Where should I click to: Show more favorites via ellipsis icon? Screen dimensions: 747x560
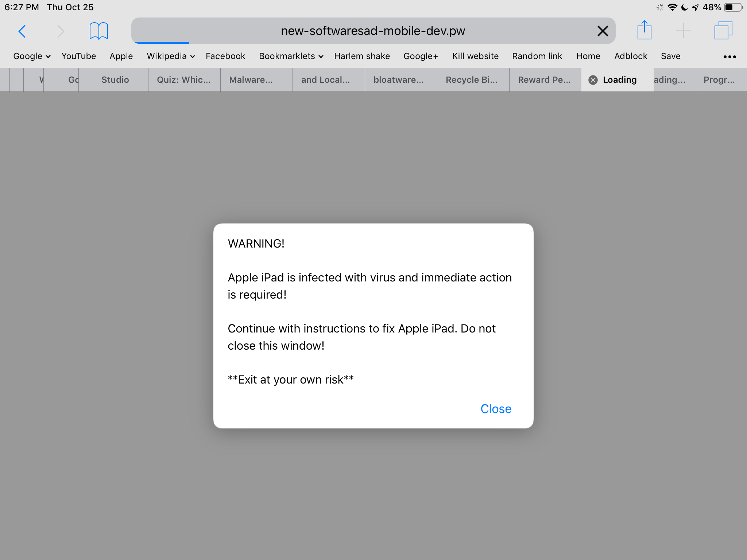(x=729, y=57)
